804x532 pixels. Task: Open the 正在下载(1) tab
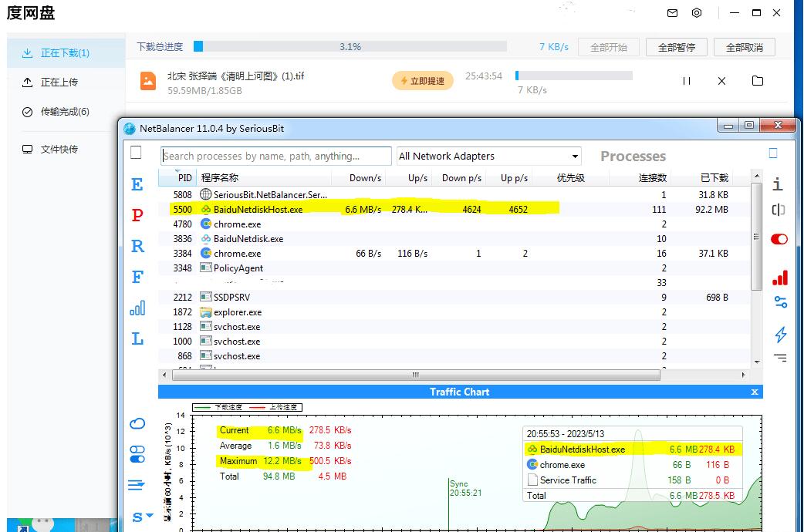(x=66, y=52)
